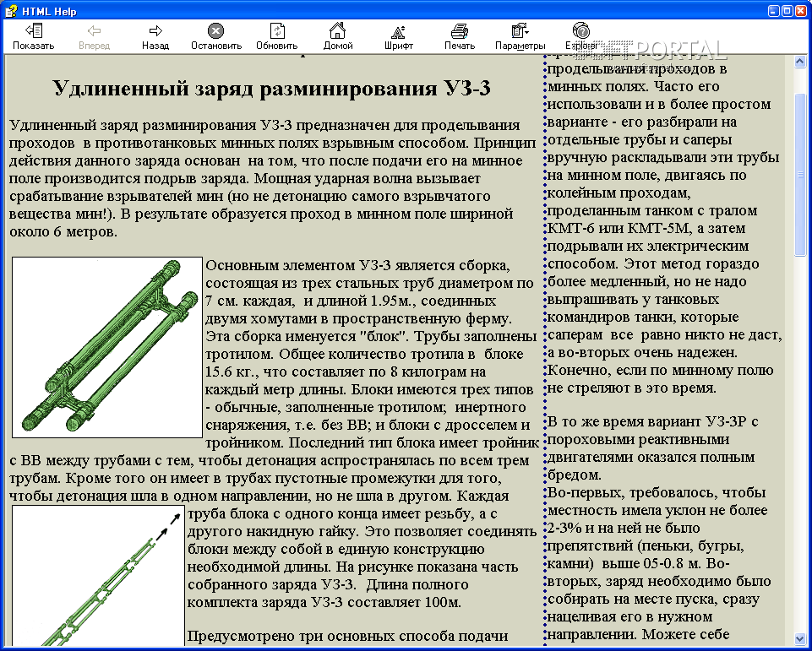812x651 pixels.
Task: Click the value "15.6 кг." in the article
Action: click(x=232, y=372)
